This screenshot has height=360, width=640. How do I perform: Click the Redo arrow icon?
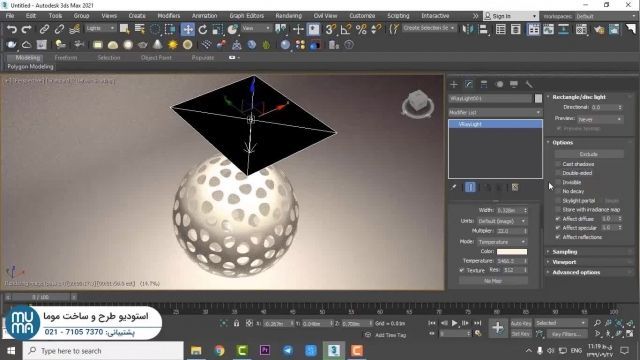click(x=27, y=29)
